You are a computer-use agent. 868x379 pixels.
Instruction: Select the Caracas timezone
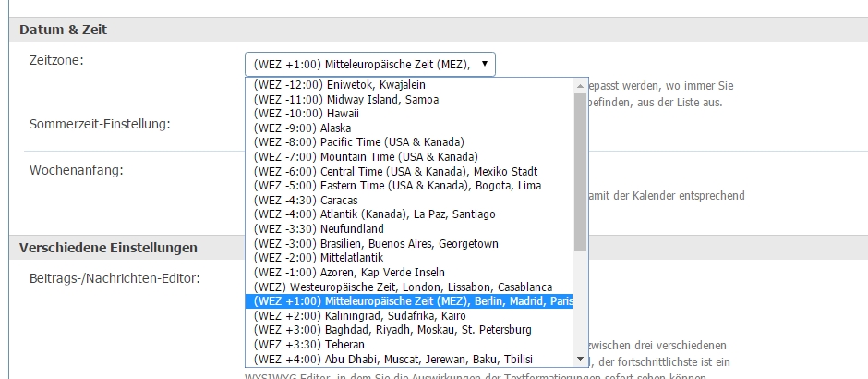(306, 200)
